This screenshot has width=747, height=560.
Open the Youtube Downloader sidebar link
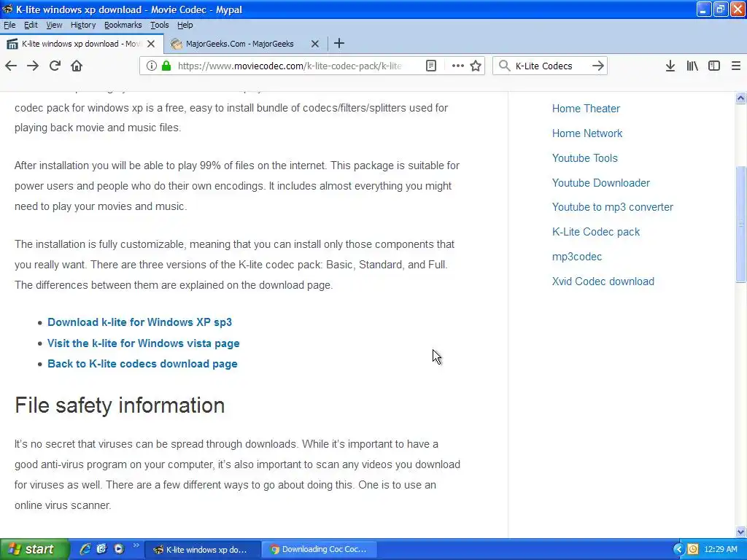pos(601,183)
